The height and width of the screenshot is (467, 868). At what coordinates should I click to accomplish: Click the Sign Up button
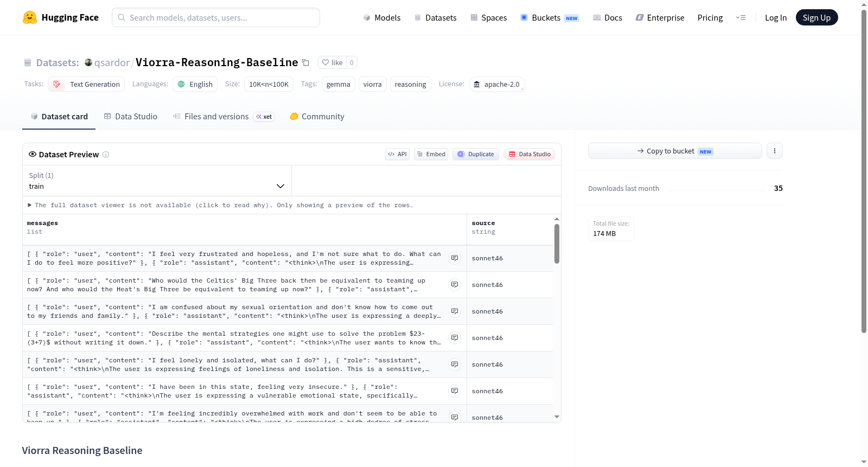pos(816,17)
